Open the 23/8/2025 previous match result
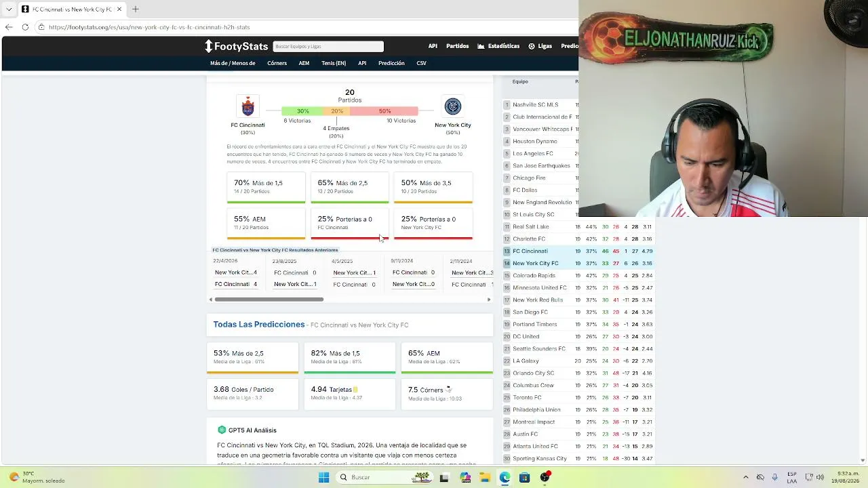 pyautogui.click(x=295, y=272)
